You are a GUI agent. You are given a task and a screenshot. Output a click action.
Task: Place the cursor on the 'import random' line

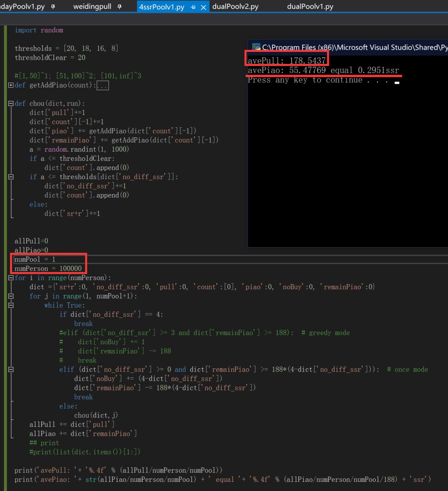tap(39, 30)
